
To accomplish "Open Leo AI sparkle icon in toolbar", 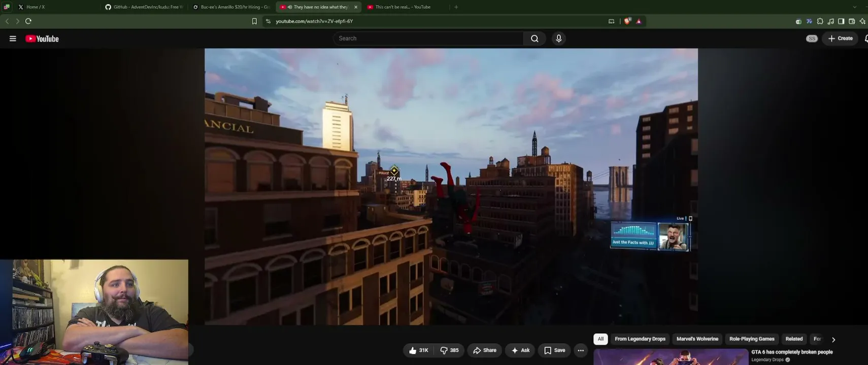I will [862, 21].
